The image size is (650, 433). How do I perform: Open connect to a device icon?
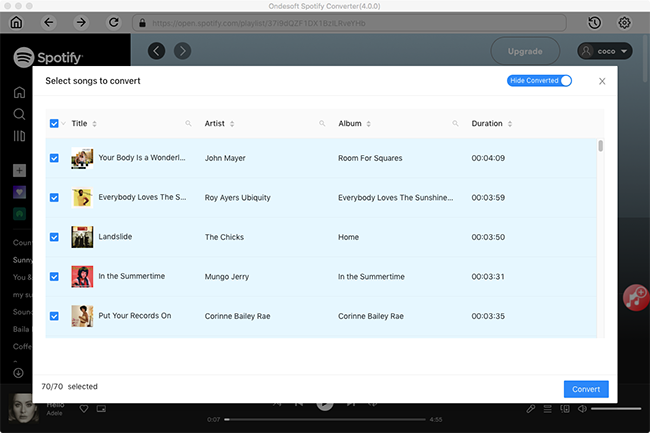point(565,409)
